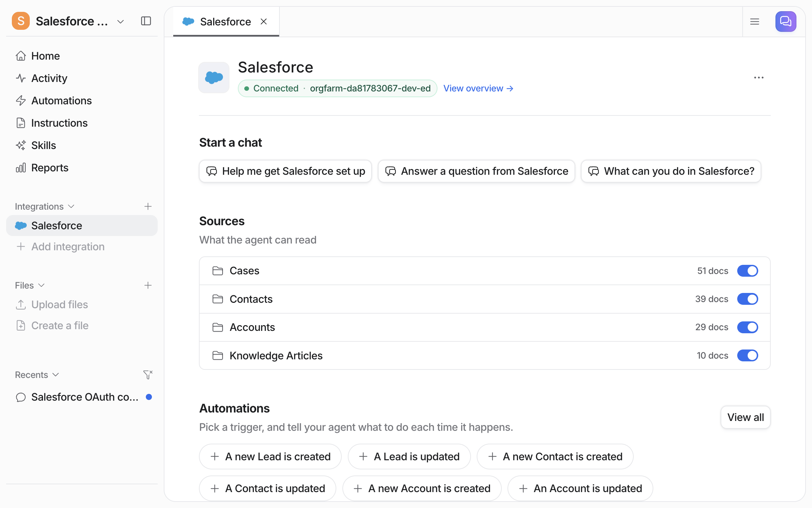Disable the Cases source toggle

[747, 271]
